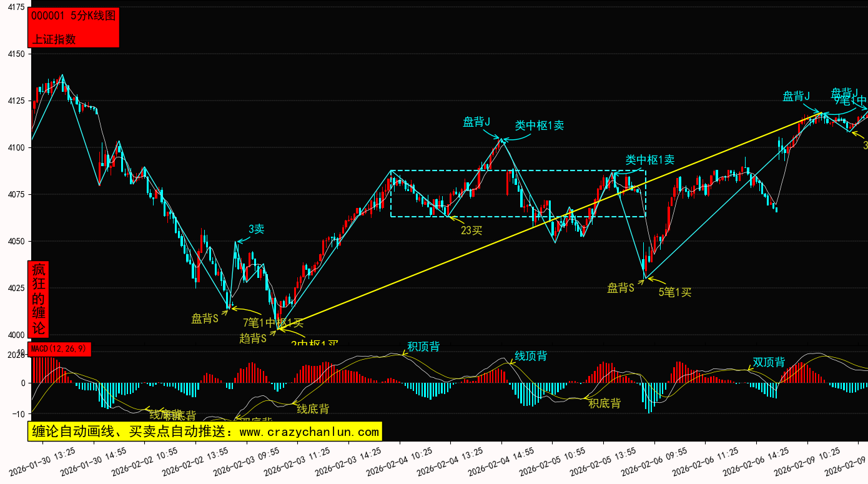Click the 7笔1中枢1买 annotation
Viewport: 868px width, 484px height.
pos(273,323)
